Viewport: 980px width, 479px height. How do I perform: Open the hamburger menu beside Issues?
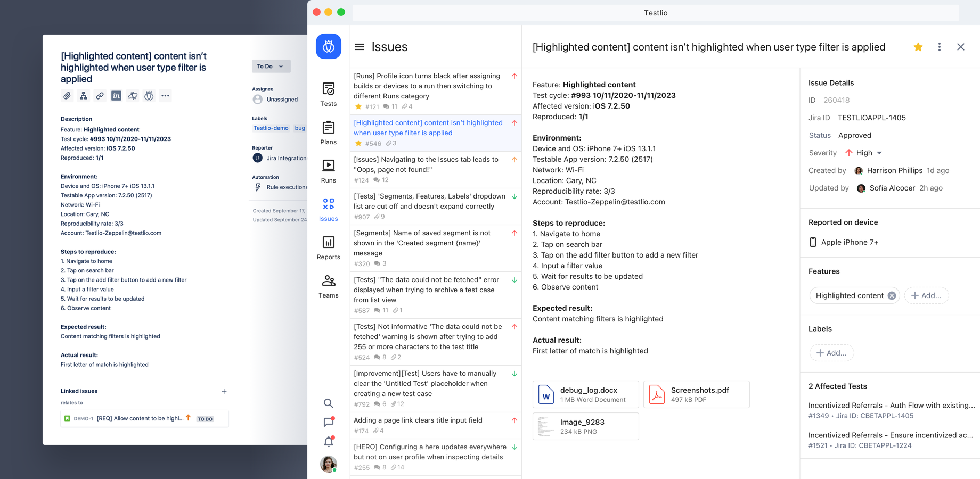pos(360,47)
